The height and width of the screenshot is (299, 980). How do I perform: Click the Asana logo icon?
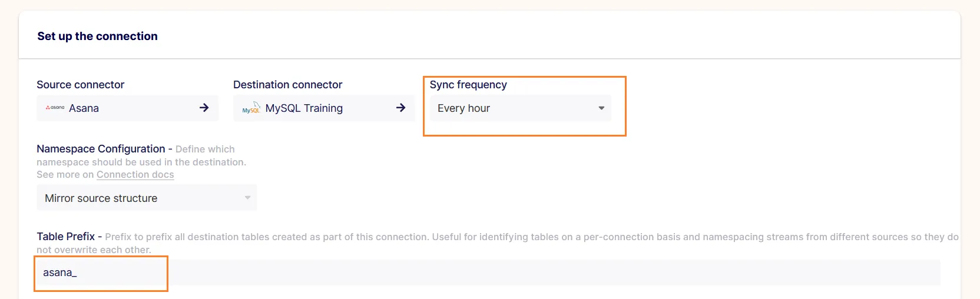(55, 108)
